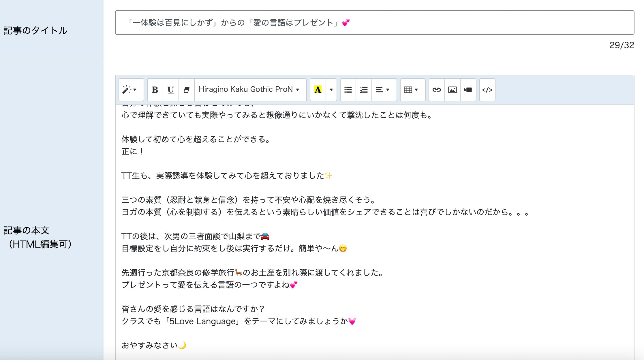Open the magic wand style menu
This screenshot has height=360, width=644.
click(131, 90)
